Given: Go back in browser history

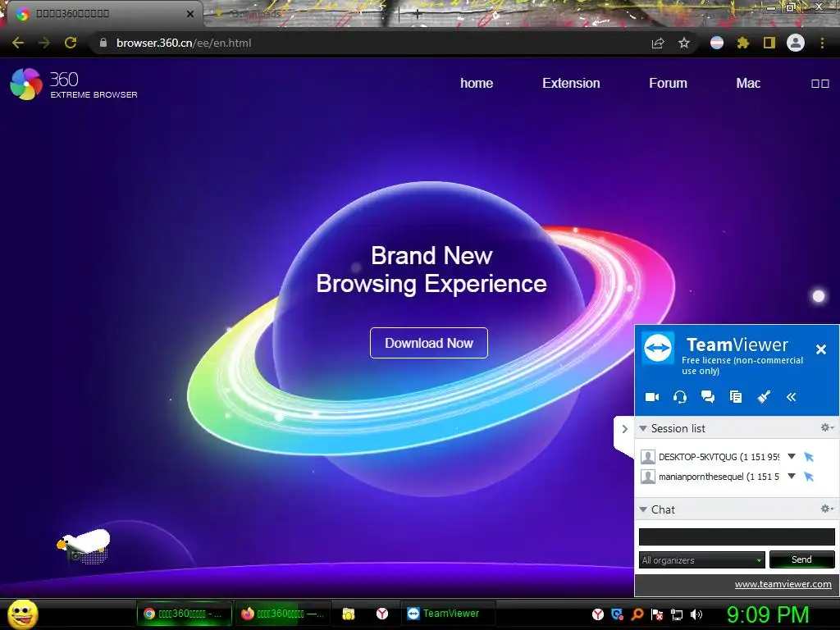Looking at the screenshot, I should click(x=18, y=43).
